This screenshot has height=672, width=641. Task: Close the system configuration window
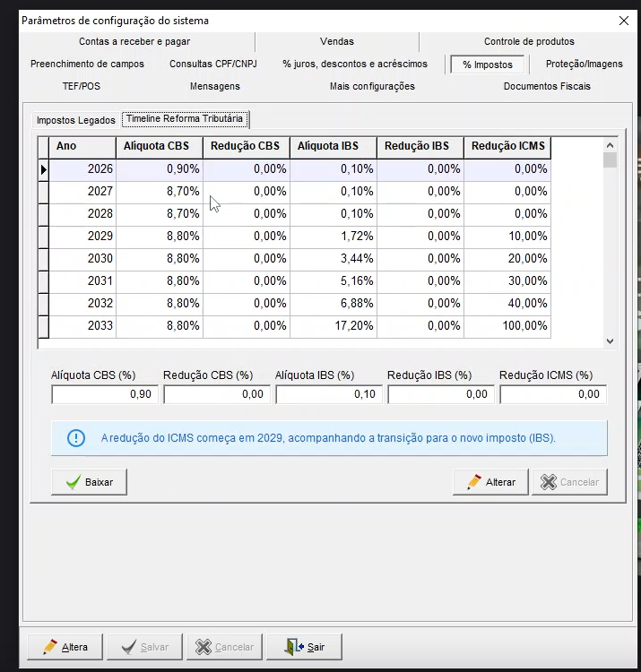(624, 21)
